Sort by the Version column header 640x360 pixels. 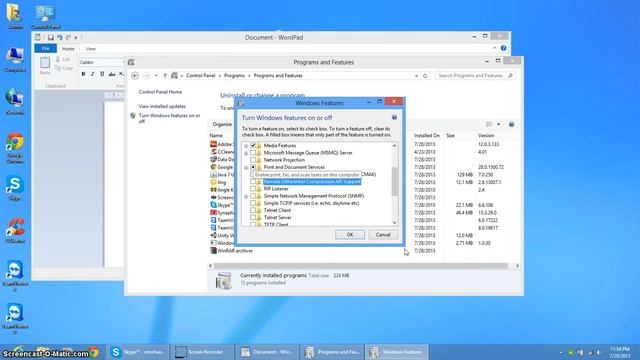point(486,136)
